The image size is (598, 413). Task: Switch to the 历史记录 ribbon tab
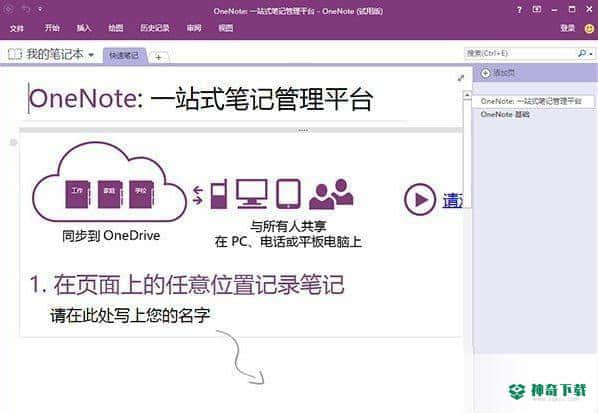[x=154, y=28]
